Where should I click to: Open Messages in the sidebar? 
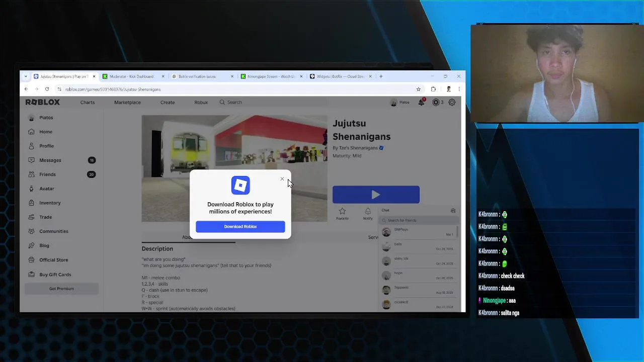coord(50,160)
